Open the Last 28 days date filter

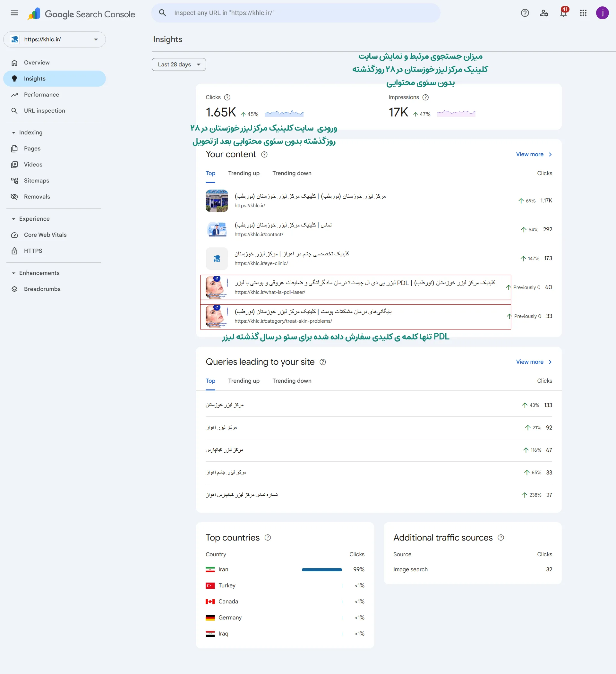point(179,64)
